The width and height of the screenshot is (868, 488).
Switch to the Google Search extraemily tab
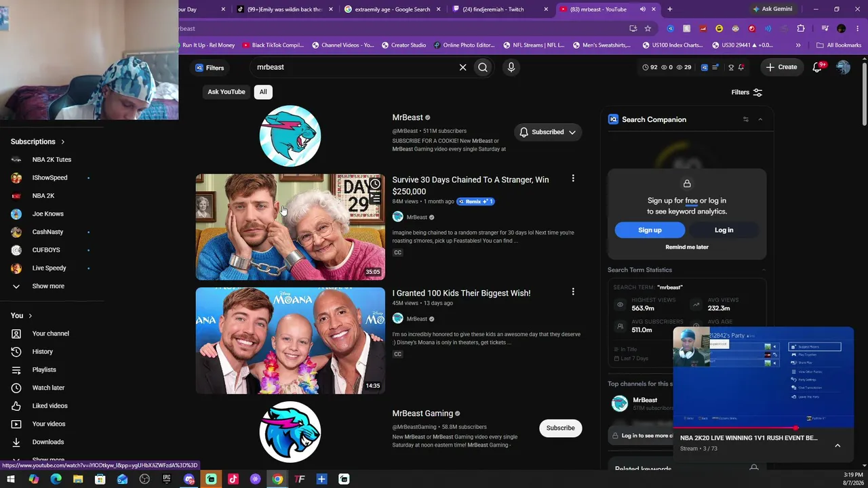point(393,9)
